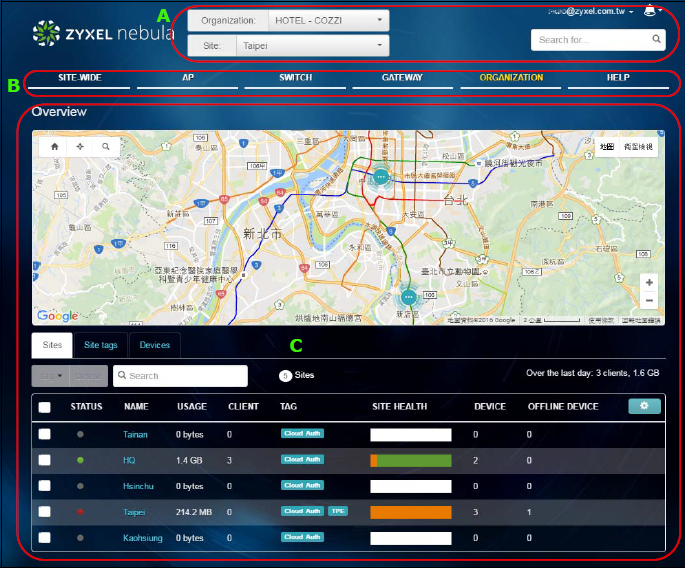This screenshot has width=685, height=568.
Task: Open the notification bell icon
Action: tap(650, 10)
